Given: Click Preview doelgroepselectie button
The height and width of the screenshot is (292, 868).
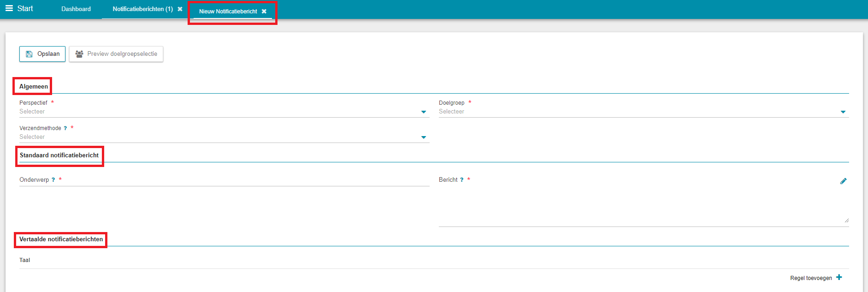Looking at the screenshot, I should [x=116, y=54].
